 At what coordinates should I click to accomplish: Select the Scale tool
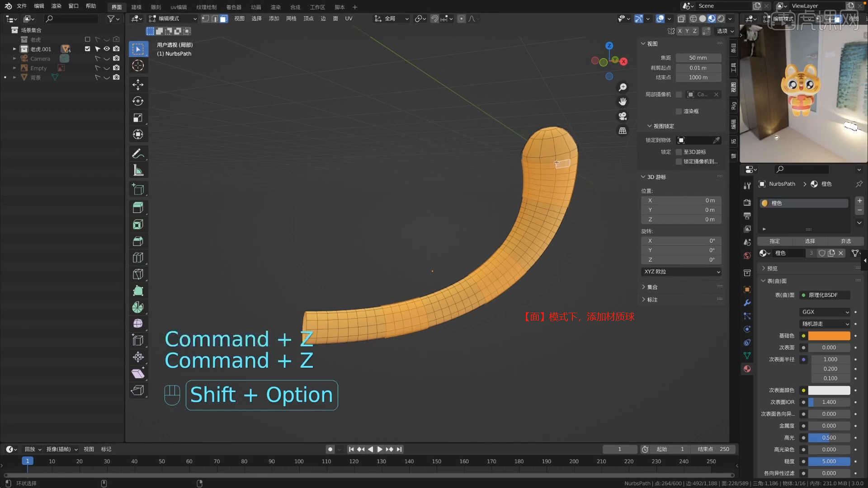[138, 118]
